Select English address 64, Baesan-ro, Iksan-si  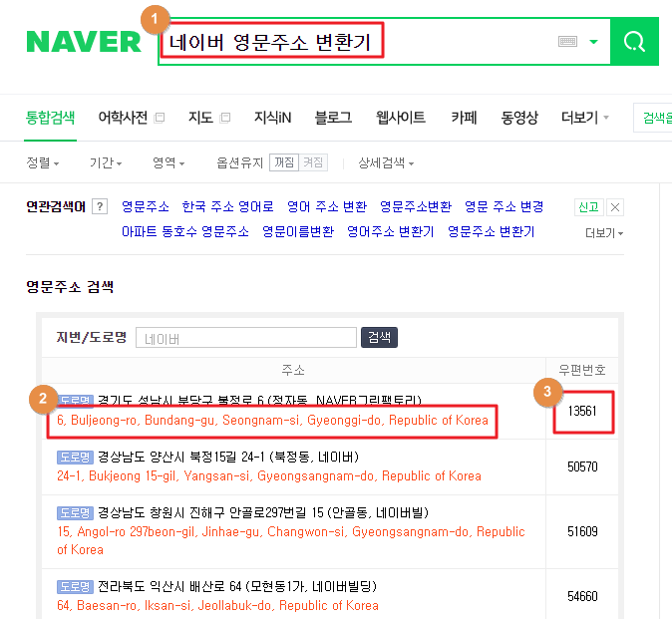pos(217,606)
